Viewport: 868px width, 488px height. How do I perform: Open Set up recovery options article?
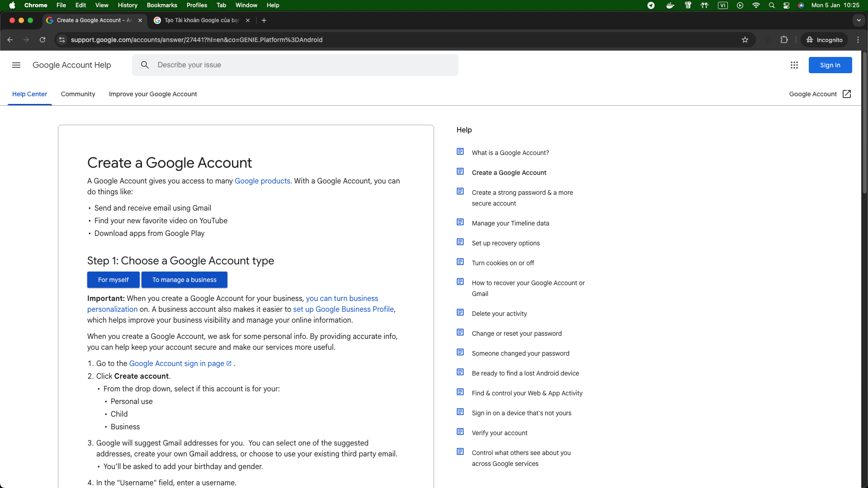pyautogui.click(x=505, y=243)
